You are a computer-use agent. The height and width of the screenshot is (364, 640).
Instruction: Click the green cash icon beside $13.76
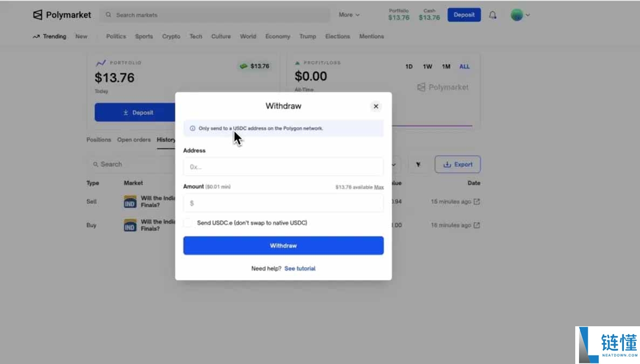point(244,66)
